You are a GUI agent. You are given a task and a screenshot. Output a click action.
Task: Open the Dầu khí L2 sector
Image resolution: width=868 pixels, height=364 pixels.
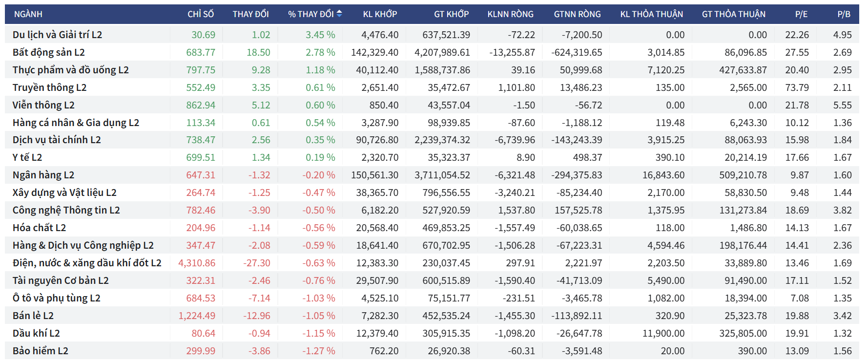(x=36, y=333)
